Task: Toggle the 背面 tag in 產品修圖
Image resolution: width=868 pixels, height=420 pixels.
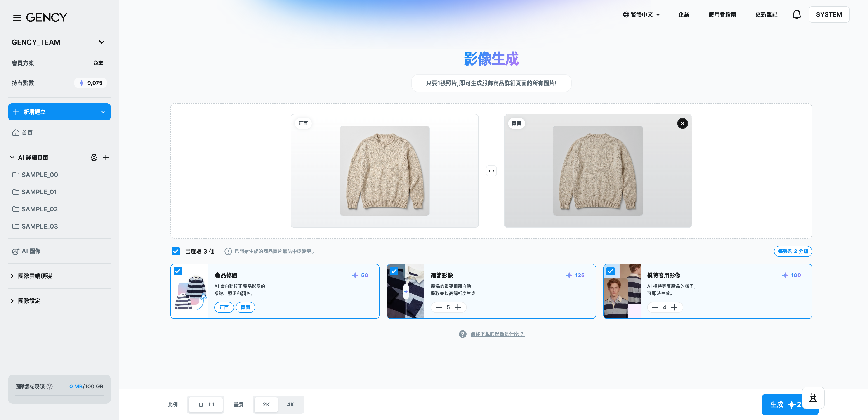Action: tap(245, 307)
